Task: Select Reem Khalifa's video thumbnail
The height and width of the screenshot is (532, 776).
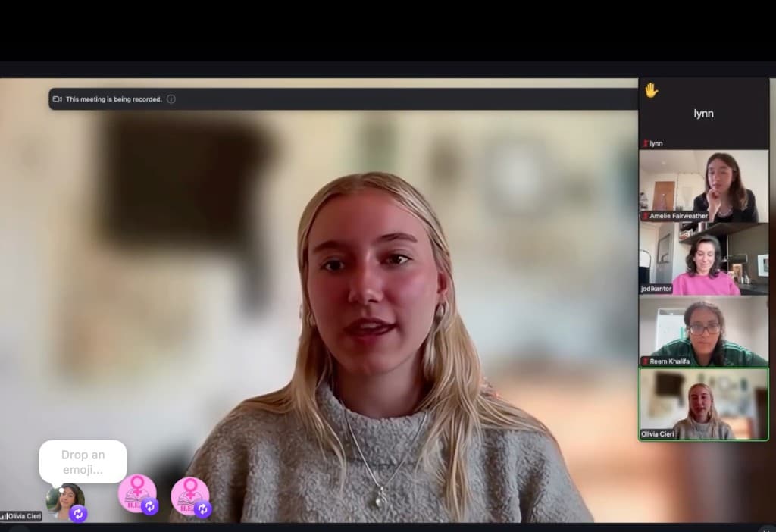Action: [x=703, y=332]
